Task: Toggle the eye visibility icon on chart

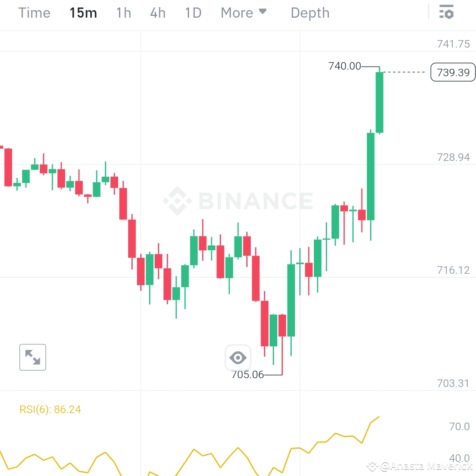Action: 238,357
